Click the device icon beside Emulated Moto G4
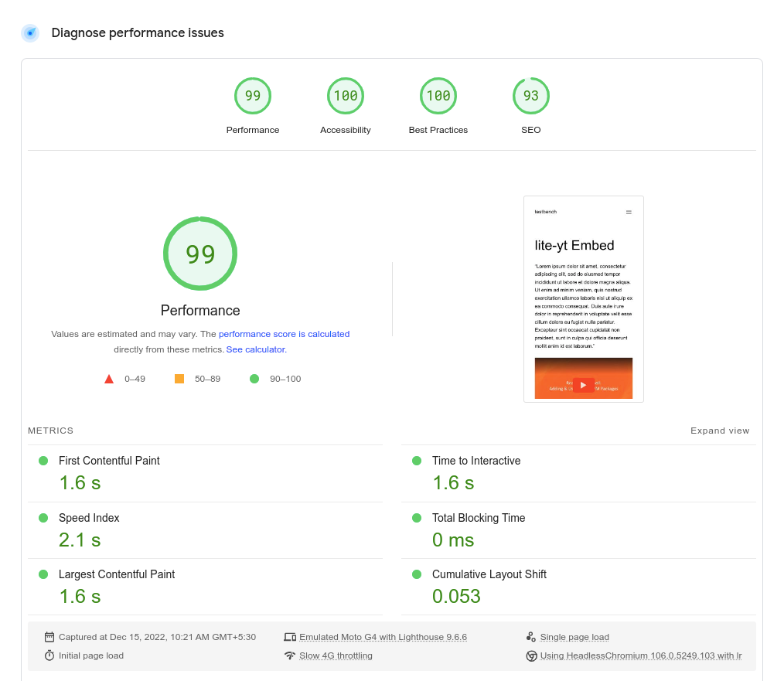 [x=290, y=637]
